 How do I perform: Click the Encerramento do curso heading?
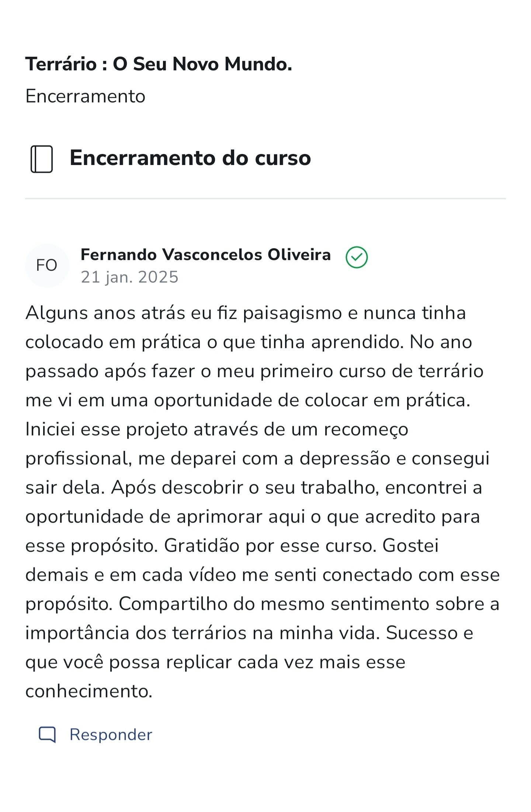pyautogui.click(x=190, y=158)
